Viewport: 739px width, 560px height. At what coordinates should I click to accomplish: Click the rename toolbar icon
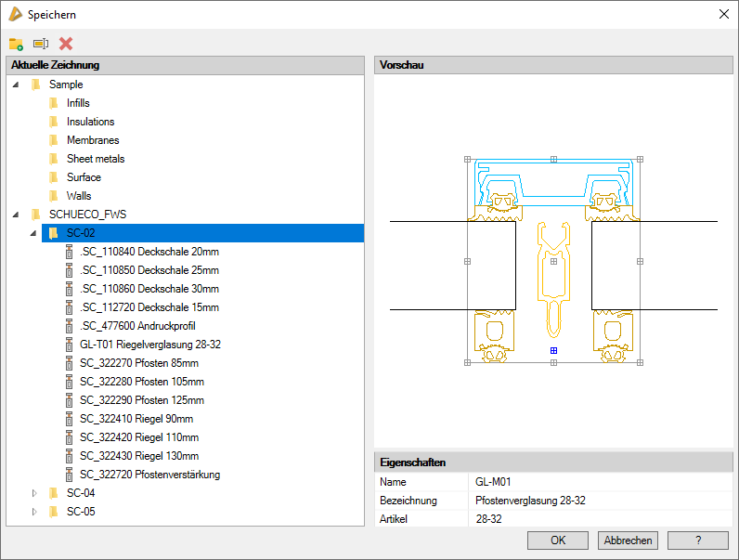pyautogui.click(x=41, y=44)
